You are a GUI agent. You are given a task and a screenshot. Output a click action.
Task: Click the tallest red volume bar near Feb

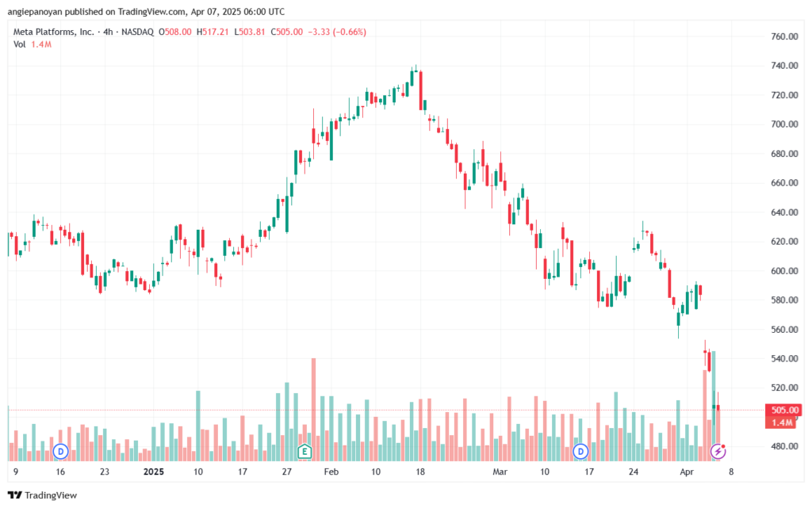point(313,409)
